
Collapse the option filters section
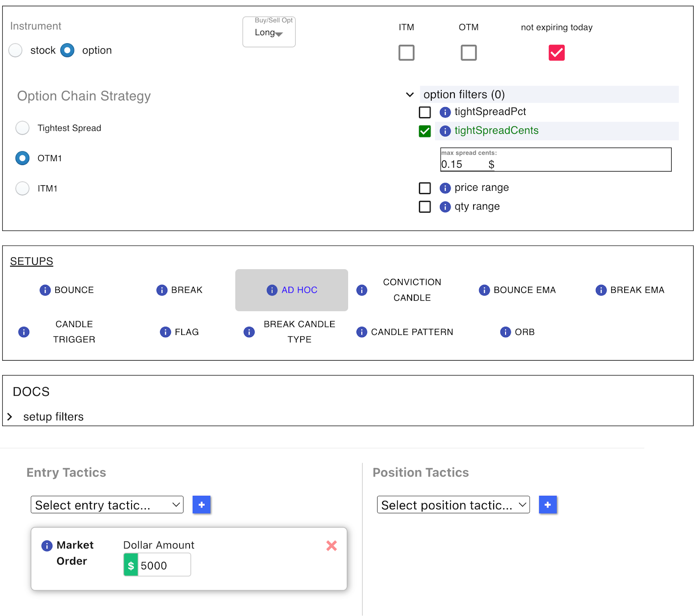point(409,95)
